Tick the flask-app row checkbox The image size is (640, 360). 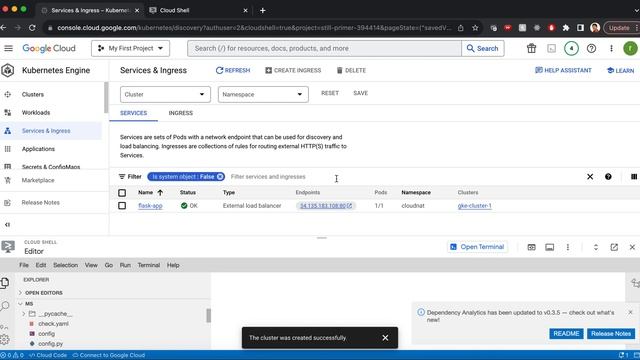click(122, 206)
